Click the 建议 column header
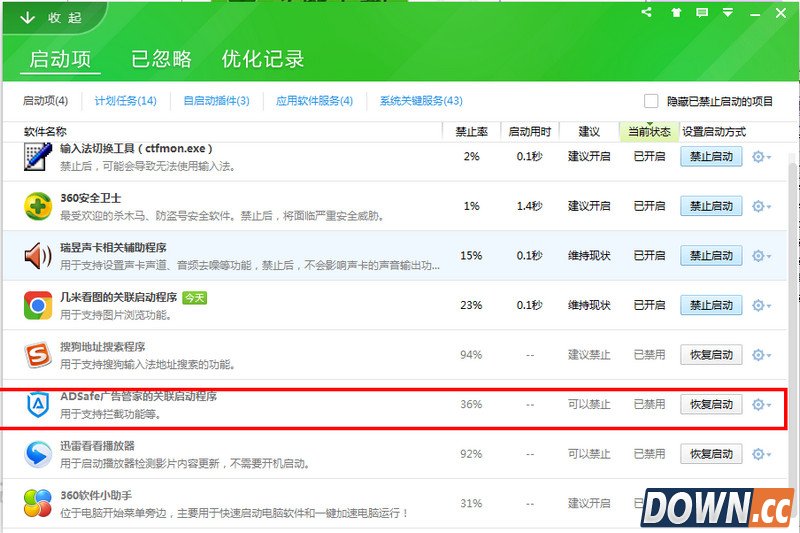The image size is (800, 533). coord(589,132)
